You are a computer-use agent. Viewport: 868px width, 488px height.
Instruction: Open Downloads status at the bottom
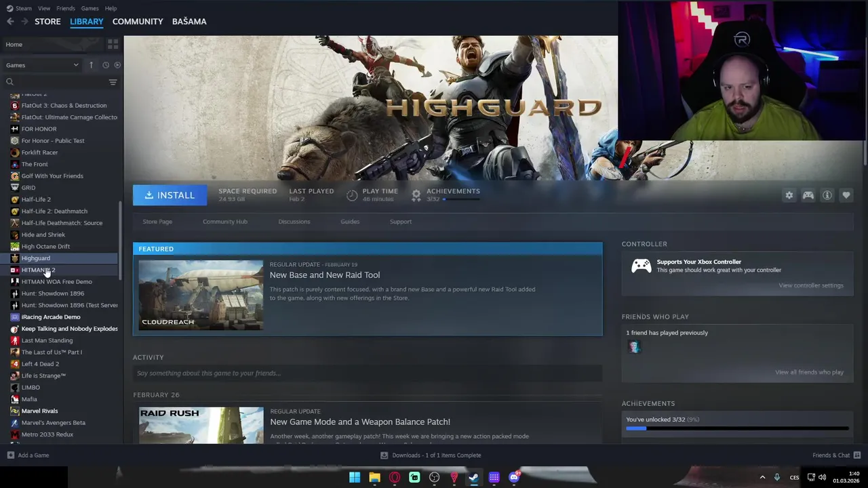pos(431,455)
